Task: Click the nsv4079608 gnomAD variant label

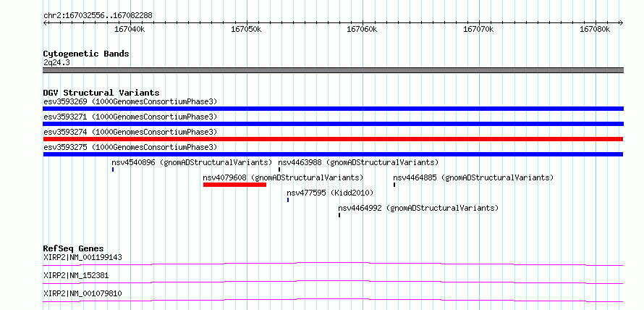Action: [x=284, y=177]
